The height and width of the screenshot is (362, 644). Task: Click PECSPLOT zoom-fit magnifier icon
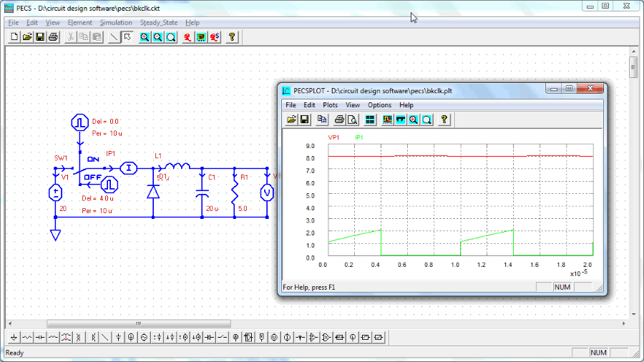pos(426,119)
